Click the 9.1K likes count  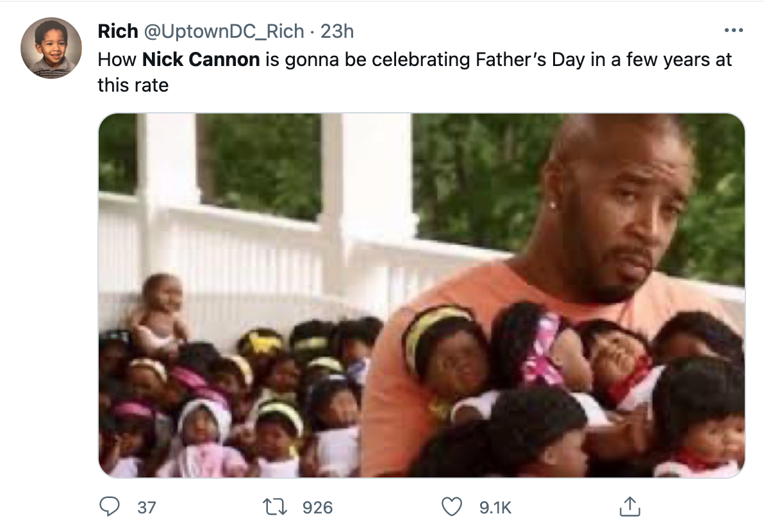(495, 508)
